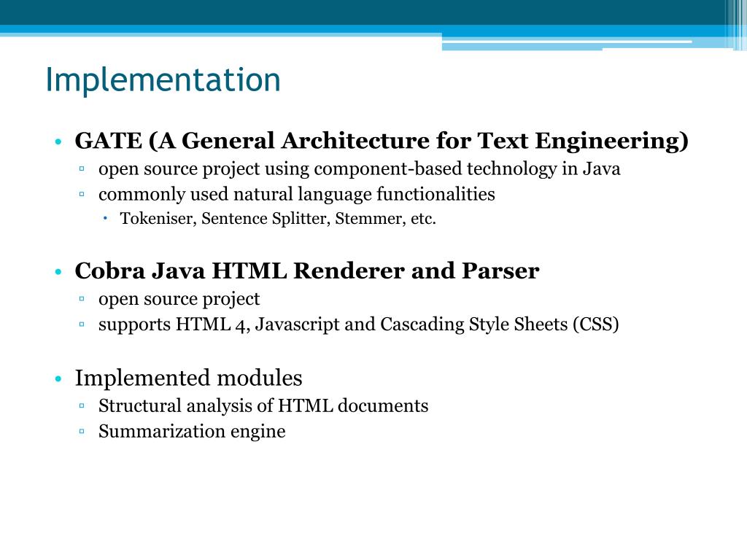The width and height of the screenshot is (747, 560).
Task: Click the sub-bullet reading only 'open source project'
Action: coord(179,299)
